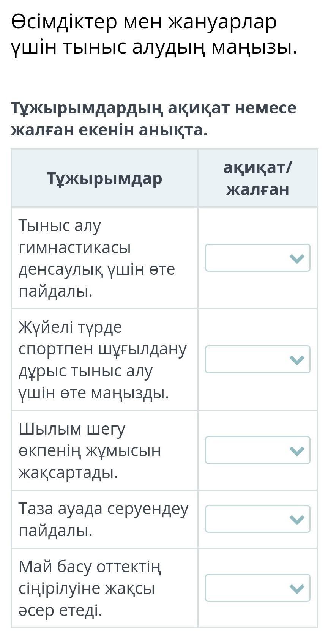Click the page title 'Өсімдіктер мен жануарлар'
The height and width of the screenshot is (644, 328).
144,22
